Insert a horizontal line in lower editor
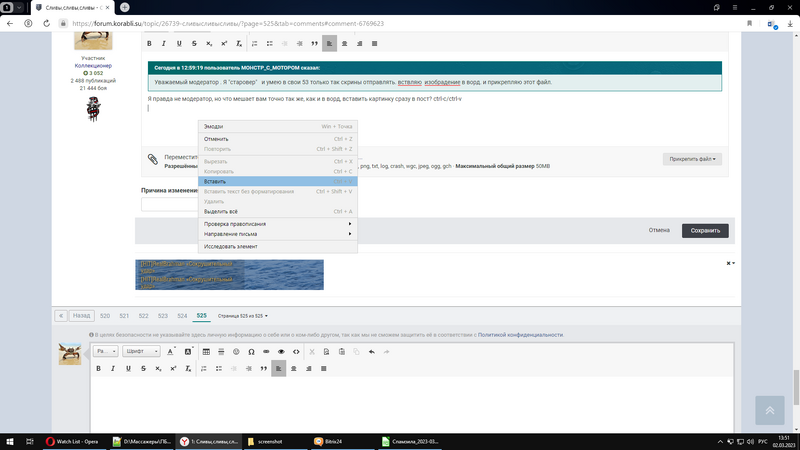The width and height of the screenshot is (800, 450). click(221, 352)
